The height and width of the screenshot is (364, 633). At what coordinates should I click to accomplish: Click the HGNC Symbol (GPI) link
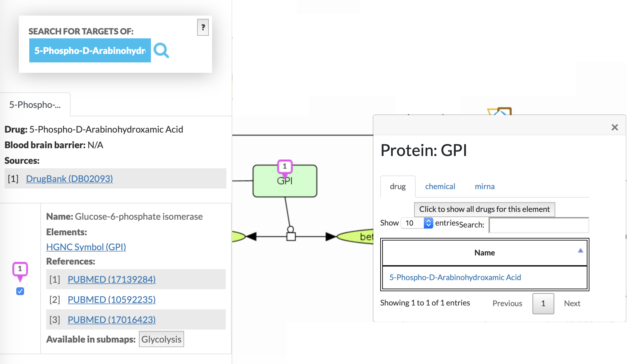(x=86, y=247)
